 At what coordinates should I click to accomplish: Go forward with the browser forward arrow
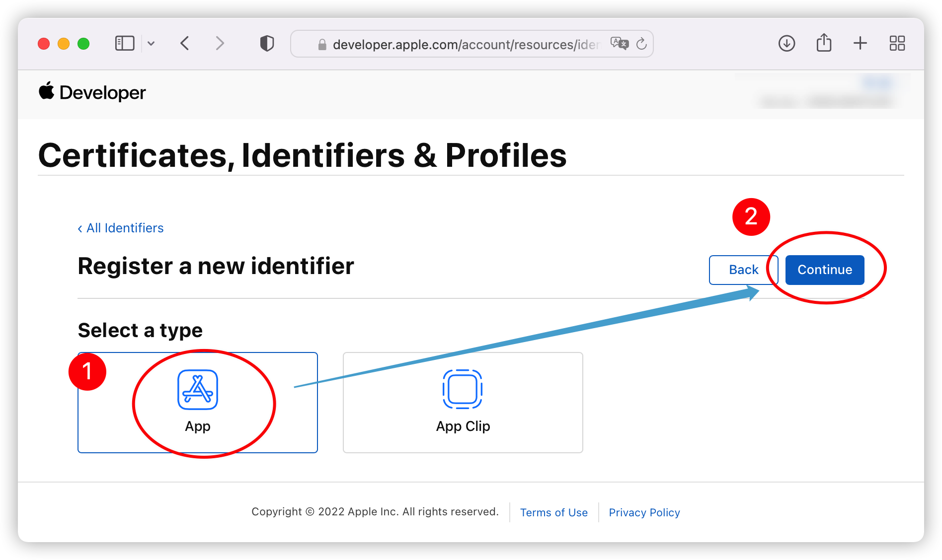[x=220, y=44]
